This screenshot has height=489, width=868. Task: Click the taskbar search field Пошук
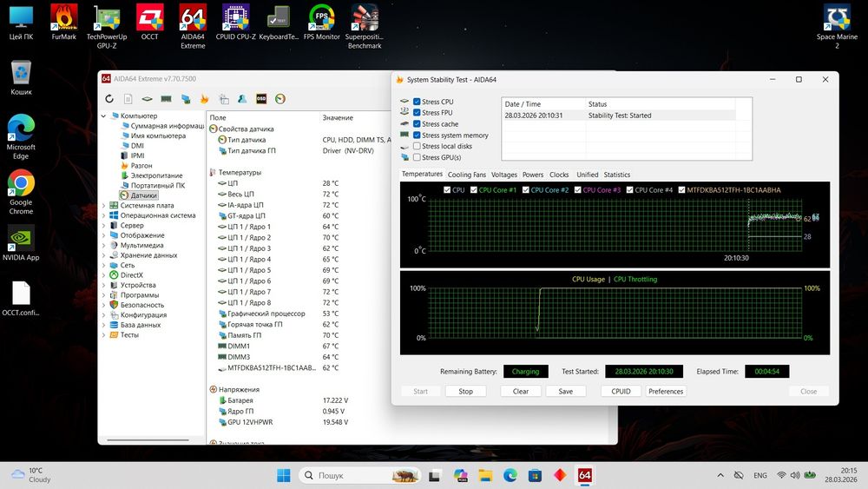point(360,475)
